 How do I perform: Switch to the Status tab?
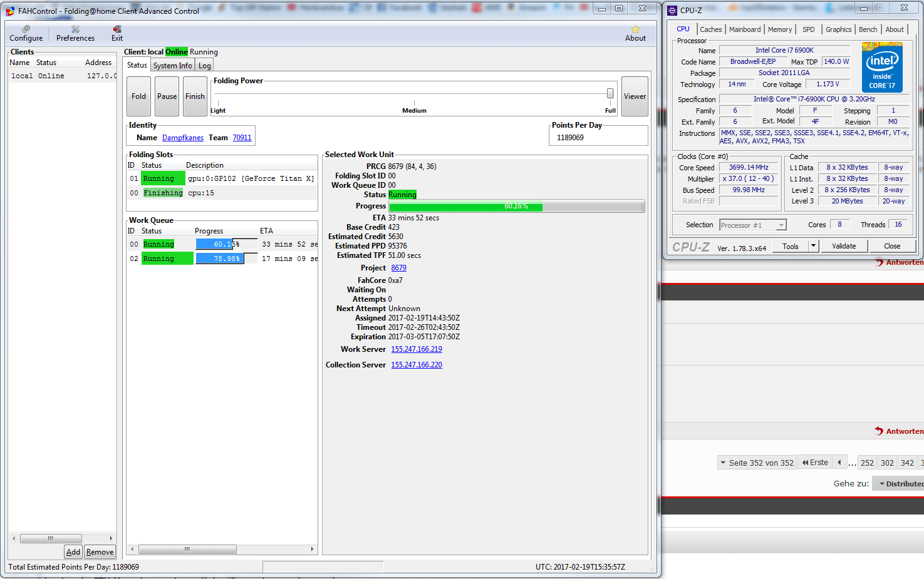(137, 65)
